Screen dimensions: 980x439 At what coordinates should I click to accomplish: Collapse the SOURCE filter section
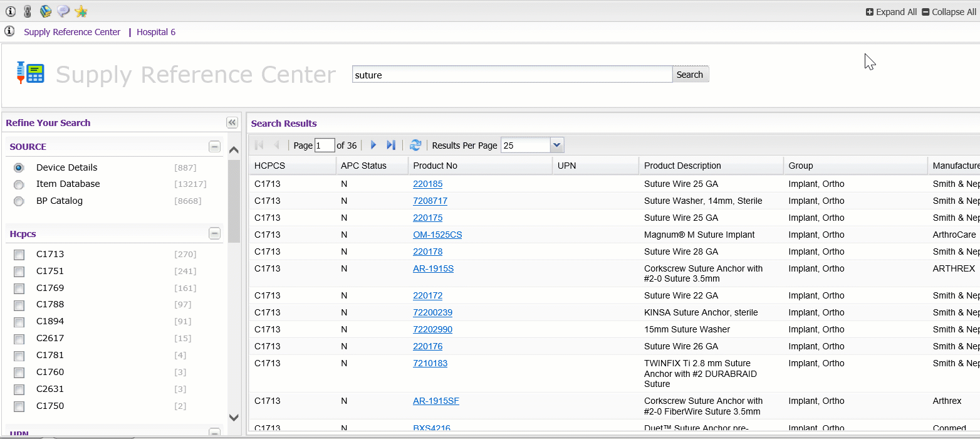[x=214, y=147]
